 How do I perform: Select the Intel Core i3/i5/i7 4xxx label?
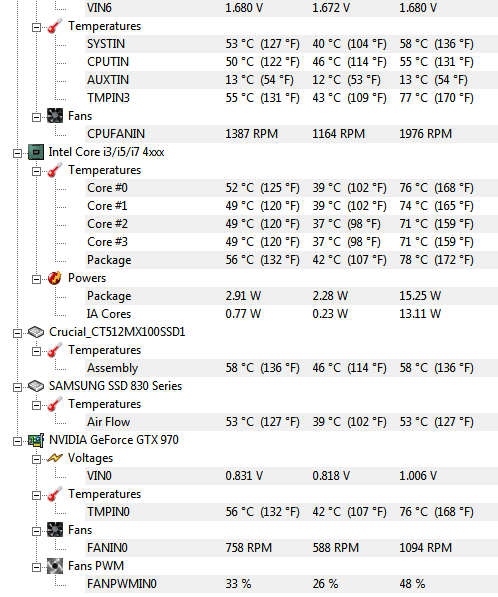(106, 152)
